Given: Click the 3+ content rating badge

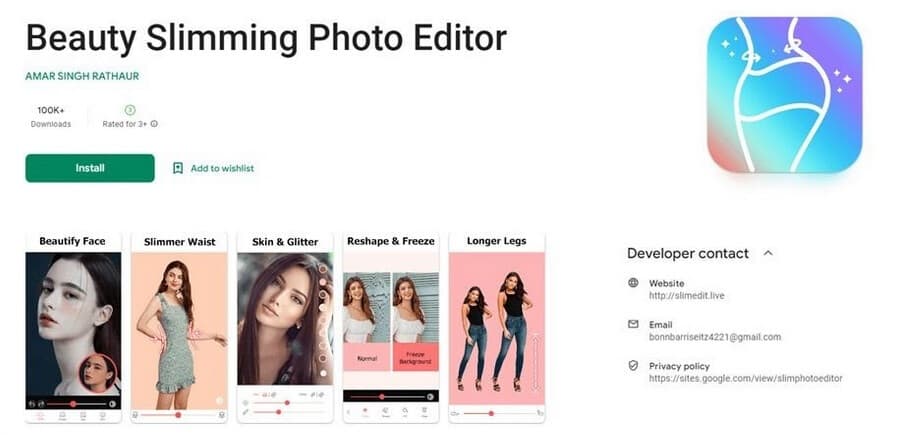Looking at the screenshot, I should 130,110.
